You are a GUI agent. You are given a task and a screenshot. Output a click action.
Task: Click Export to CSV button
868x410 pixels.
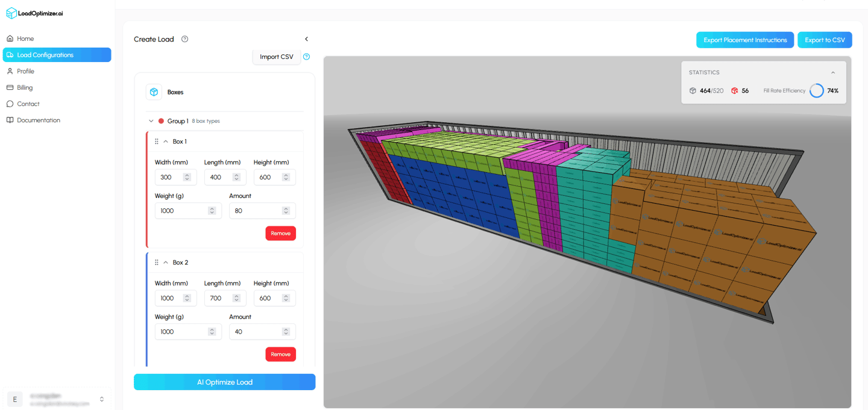(x=825, y=40)
